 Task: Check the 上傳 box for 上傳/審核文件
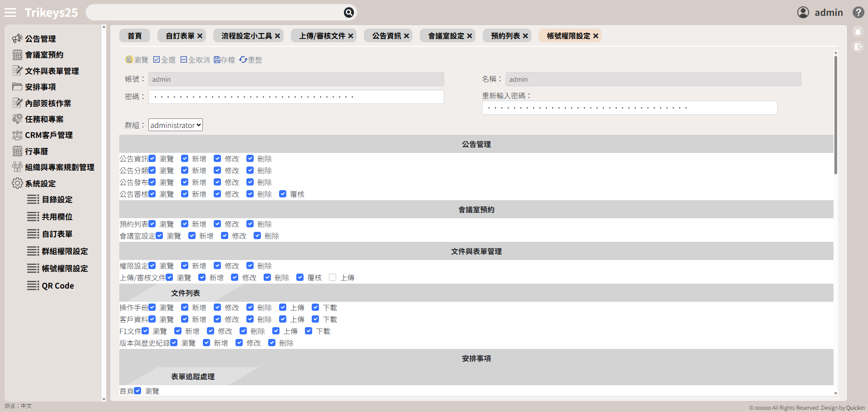click(x=333, y=277)
